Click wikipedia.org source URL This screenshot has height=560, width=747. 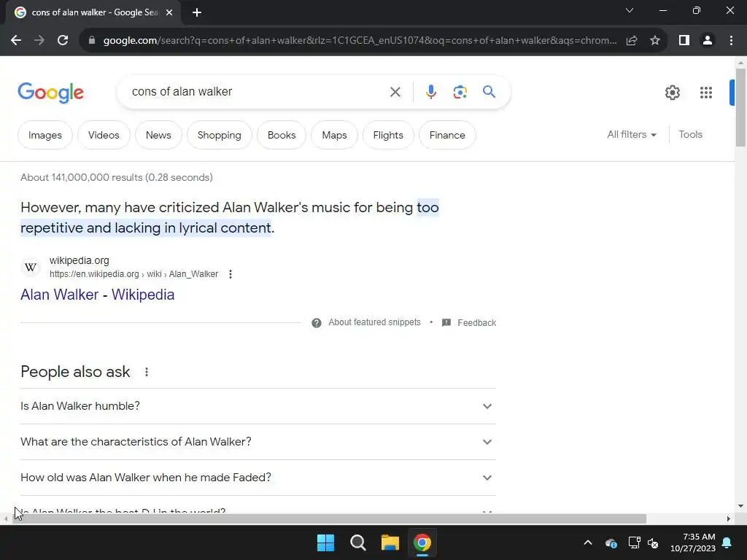tap(134, 274)
